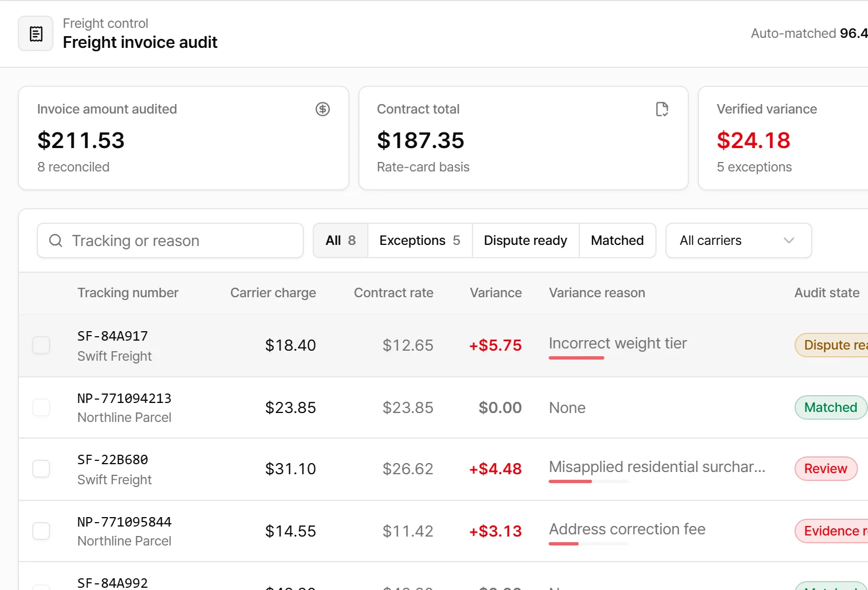
Task: Click the $18.40 carrier charge
Action: click(290, 345)
